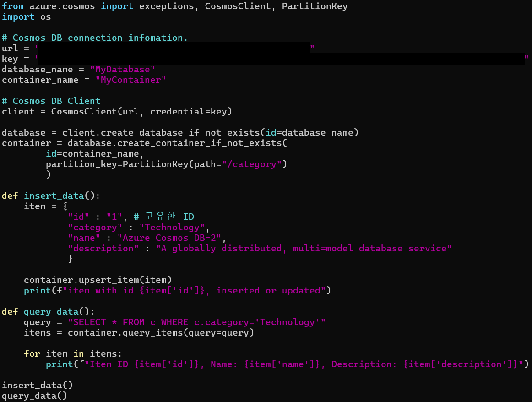
Task: Click the 'query_data()' call at the bottom
Action: pyautogui.click(x=35, y=396)
